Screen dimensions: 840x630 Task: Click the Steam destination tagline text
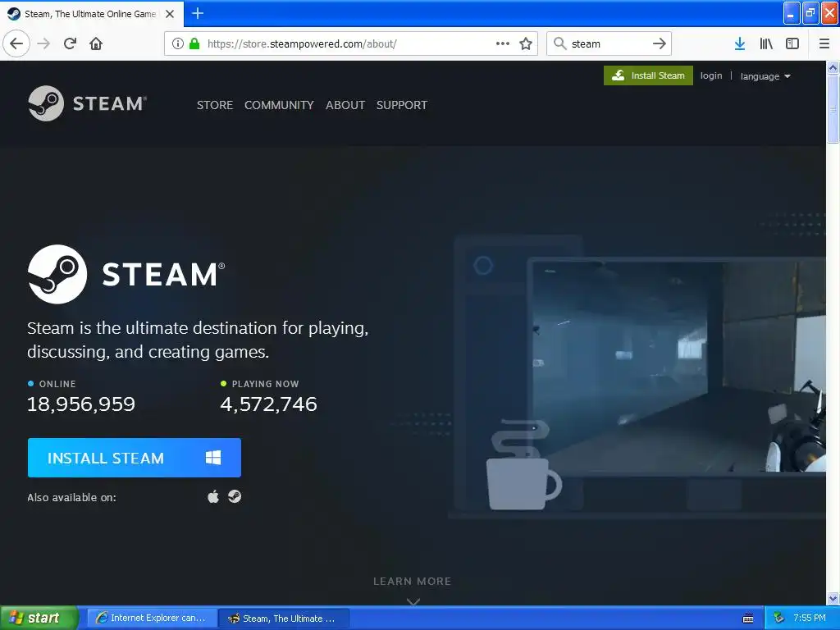point(198,340)
